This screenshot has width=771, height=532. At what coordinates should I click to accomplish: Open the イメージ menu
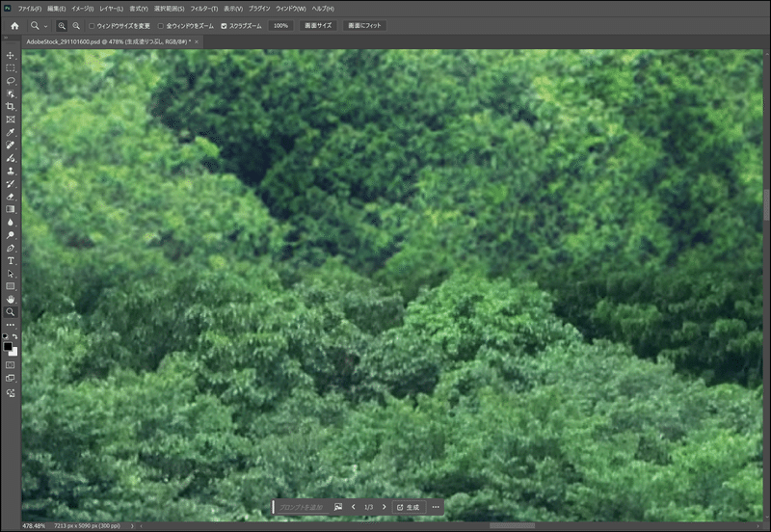pos(83,9)
